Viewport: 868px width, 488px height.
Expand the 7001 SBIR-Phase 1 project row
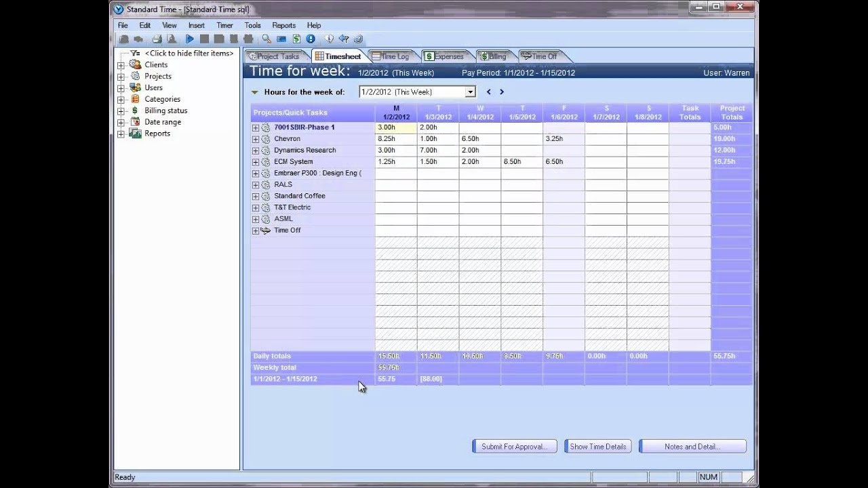point(256,127)
